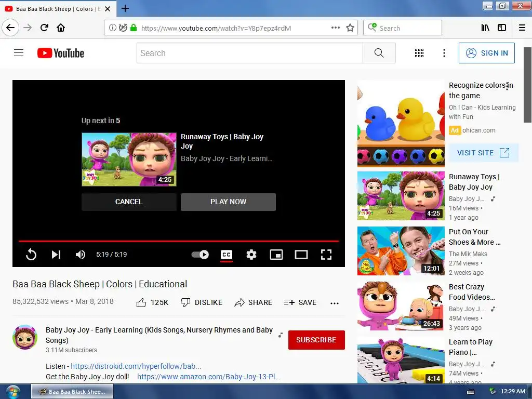532x399 pixels.
Task: Click PLAY NOW button
Action: [228, 202]
